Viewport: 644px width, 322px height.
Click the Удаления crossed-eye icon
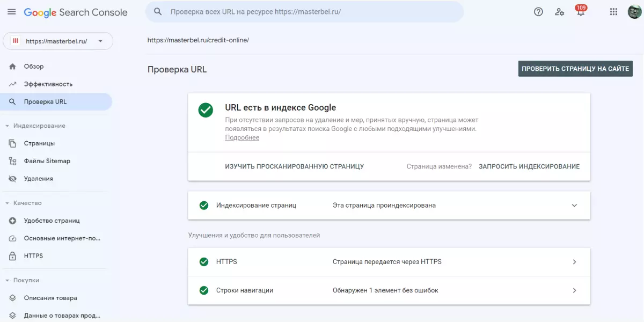click(x=12, y=179)
